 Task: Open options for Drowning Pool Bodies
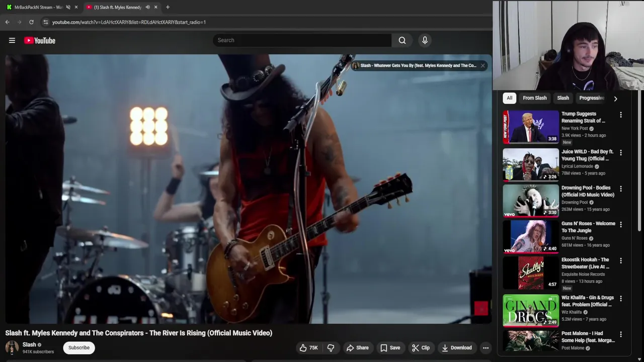(x=621, y=189)
